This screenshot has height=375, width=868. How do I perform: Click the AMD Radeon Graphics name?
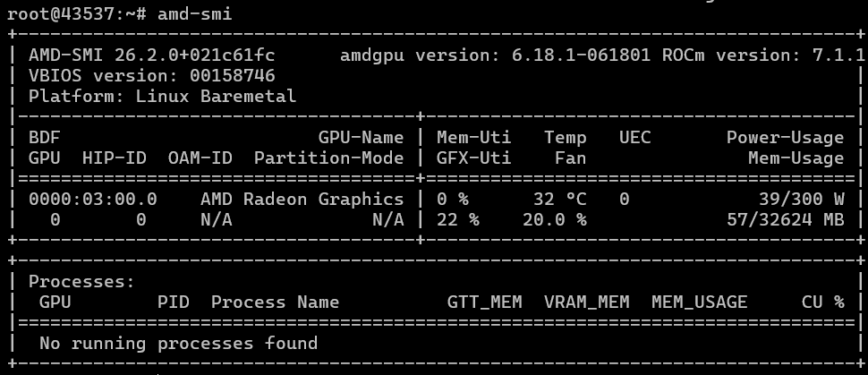302,200
